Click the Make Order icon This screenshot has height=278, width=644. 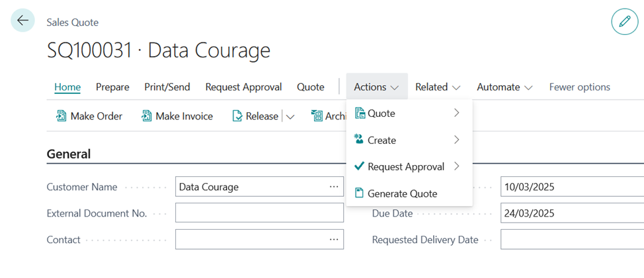point(61,116)
